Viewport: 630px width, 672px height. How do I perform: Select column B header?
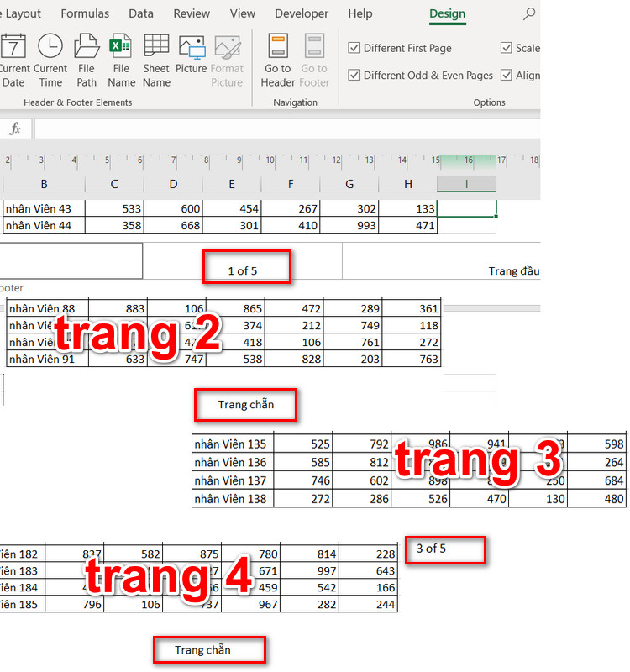45,184
